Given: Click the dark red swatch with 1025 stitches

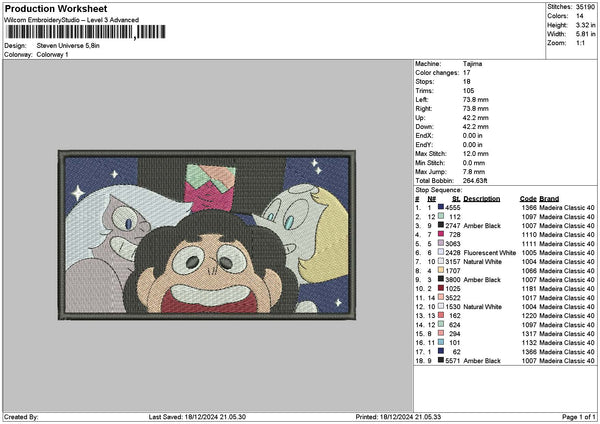Looking at the screenshot, I should point(441,289).
